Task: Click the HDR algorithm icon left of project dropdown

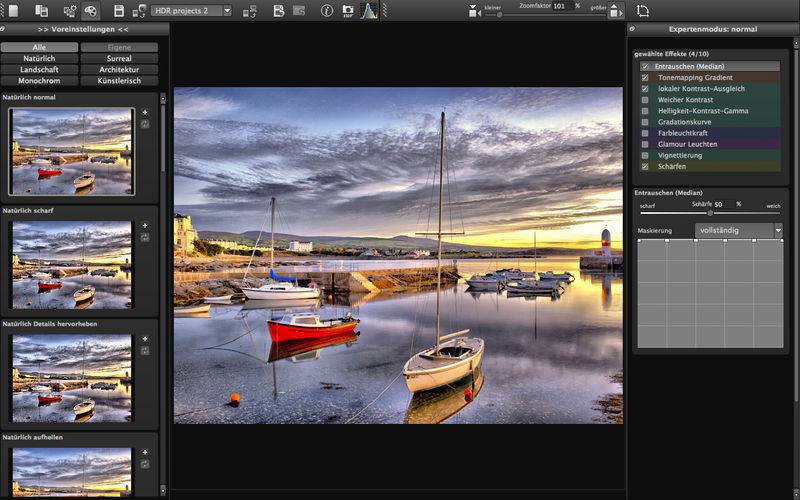Action: click(139, 11)
